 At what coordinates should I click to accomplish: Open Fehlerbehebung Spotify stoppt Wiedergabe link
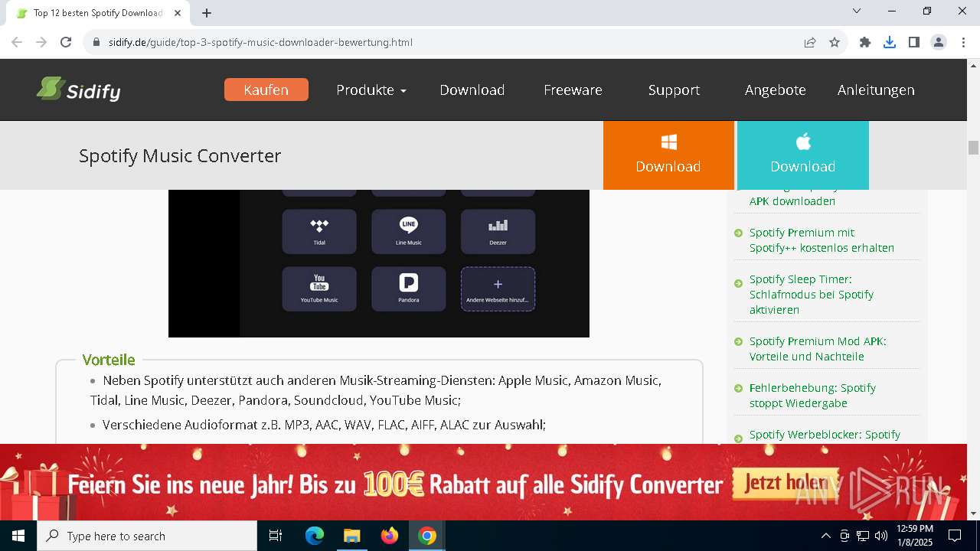pos(812,396)
